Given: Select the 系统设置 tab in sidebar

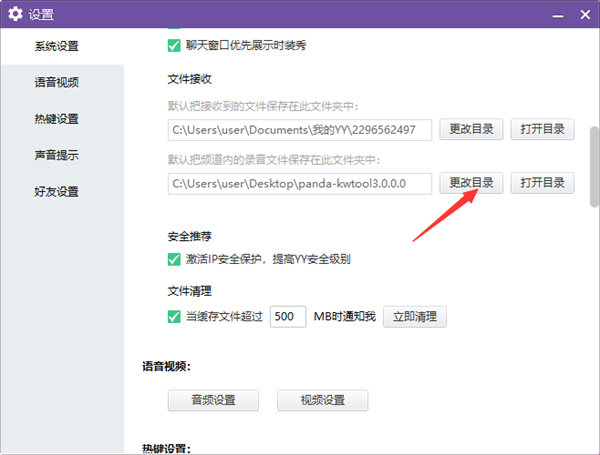Looking at the screenshot, I should point(56,46).
